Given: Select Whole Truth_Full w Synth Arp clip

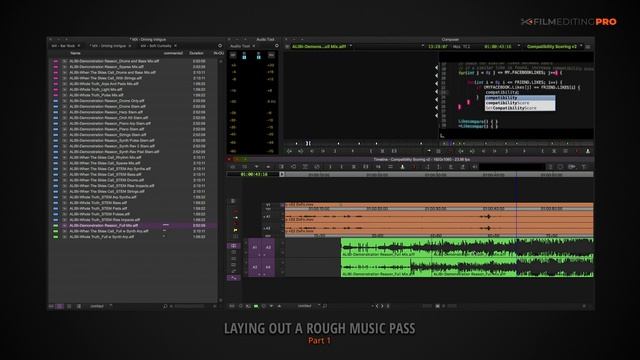Looking at the screenshot, I should click(101, 236).
